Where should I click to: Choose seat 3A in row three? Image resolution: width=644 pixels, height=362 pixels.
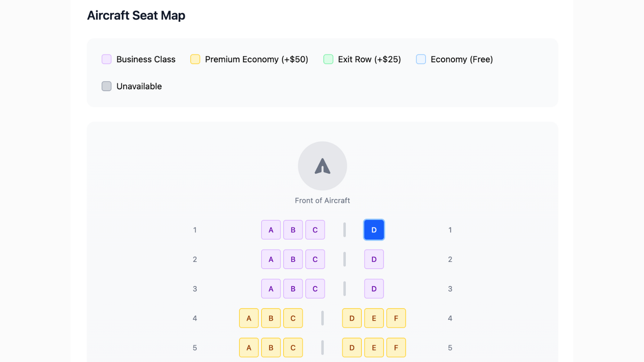click(271, 288)
